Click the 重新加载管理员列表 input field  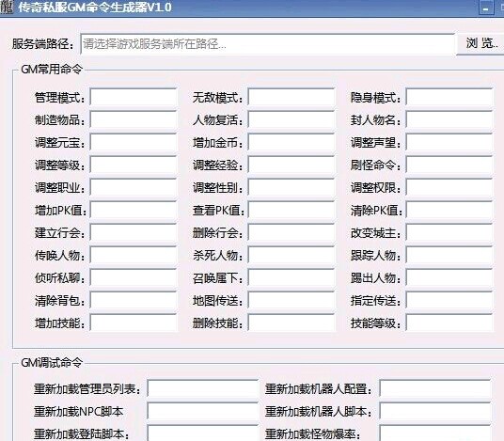[203, 388]
